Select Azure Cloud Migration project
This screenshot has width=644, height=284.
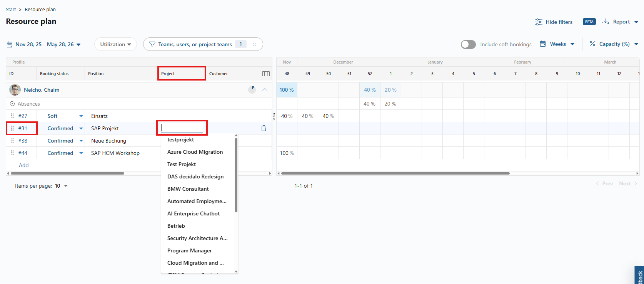click(x=198, y=152)
